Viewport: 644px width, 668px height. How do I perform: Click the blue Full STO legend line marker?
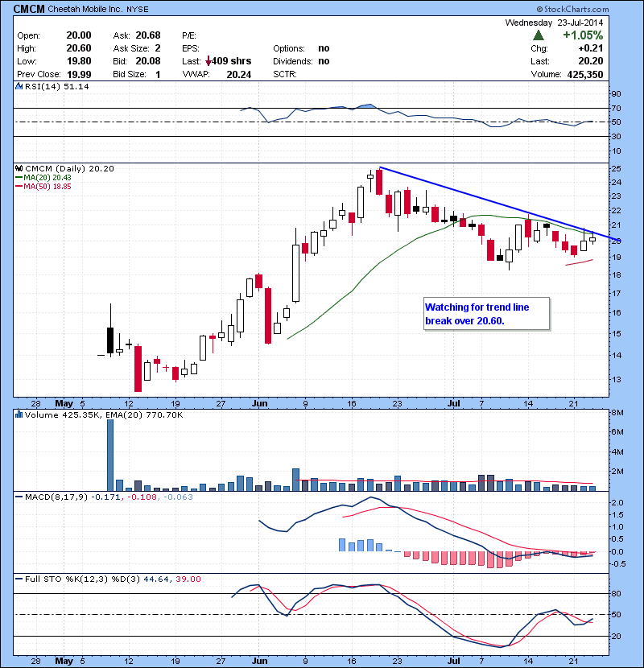[19, 579]
